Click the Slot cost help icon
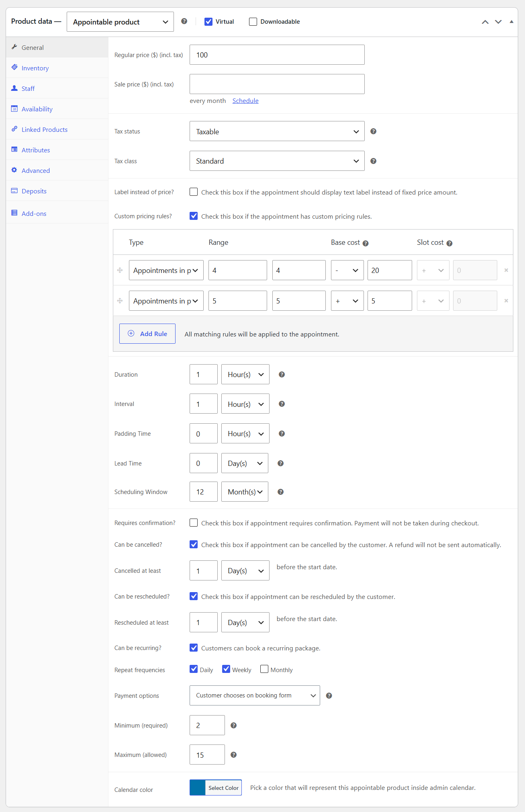This screenshot has width=525, height=812. (x=449, y=243)
